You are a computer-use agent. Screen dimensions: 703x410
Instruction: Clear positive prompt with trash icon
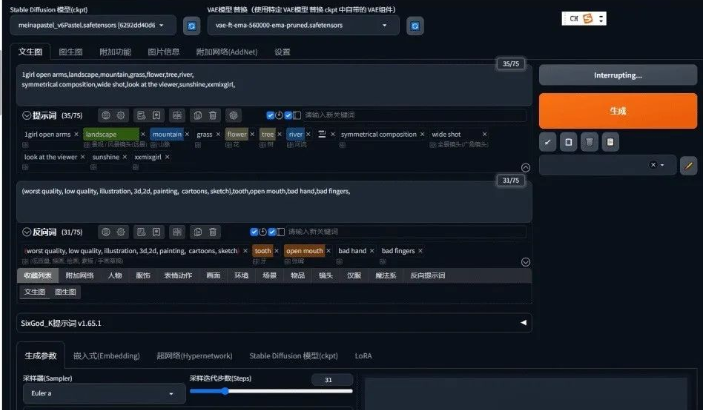pyautogui.click(x=213, y=115)
